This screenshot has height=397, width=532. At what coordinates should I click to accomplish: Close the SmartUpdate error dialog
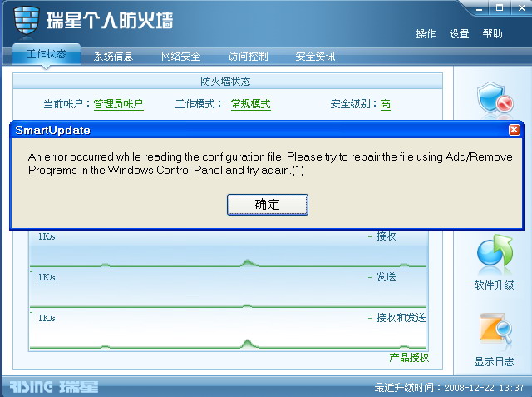coord(515,130)
